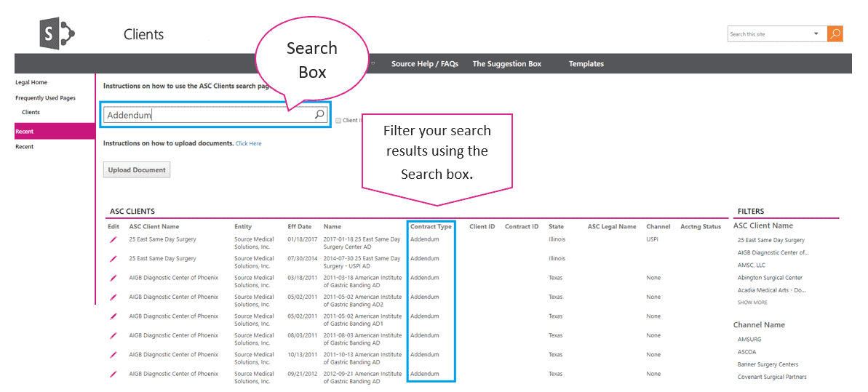Viewport: 868px width, 392px height.
Task: Filter by 25 East Same Day Surgery
Action: pos(771,240)
